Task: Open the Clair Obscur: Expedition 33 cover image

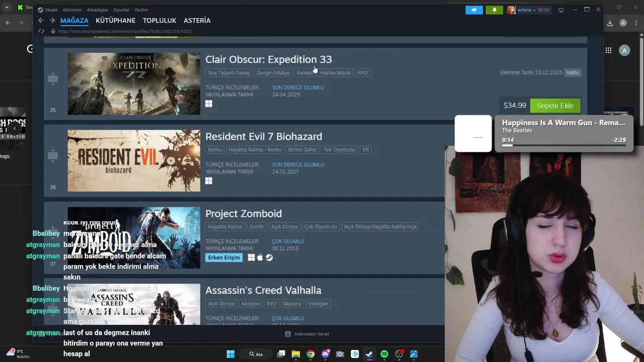Action: (x=134, y=84)
